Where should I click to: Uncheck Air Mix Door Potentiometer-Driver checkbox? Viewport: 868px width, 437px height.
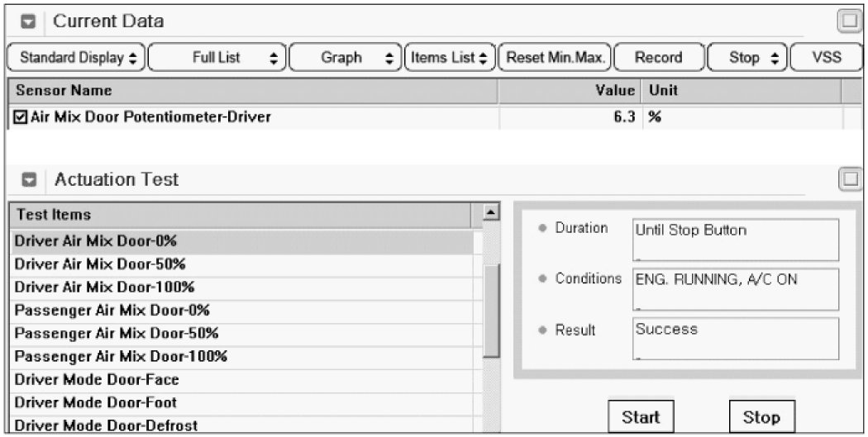tap(21, 118)
